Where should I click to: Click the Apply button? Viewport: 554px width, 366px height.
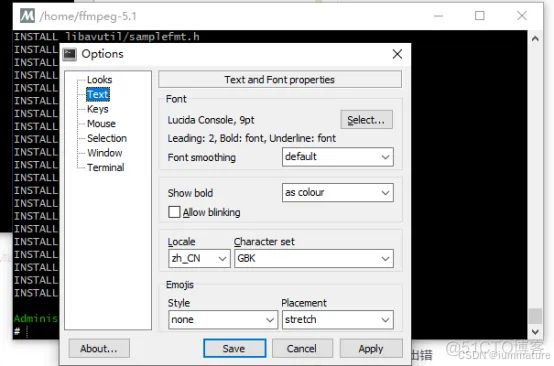click(371, 348)
